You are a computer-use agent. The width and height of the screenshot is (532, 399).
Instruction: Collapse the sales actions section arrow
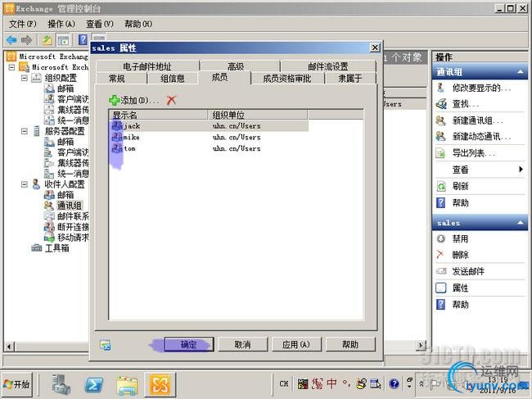coord(520,223)
